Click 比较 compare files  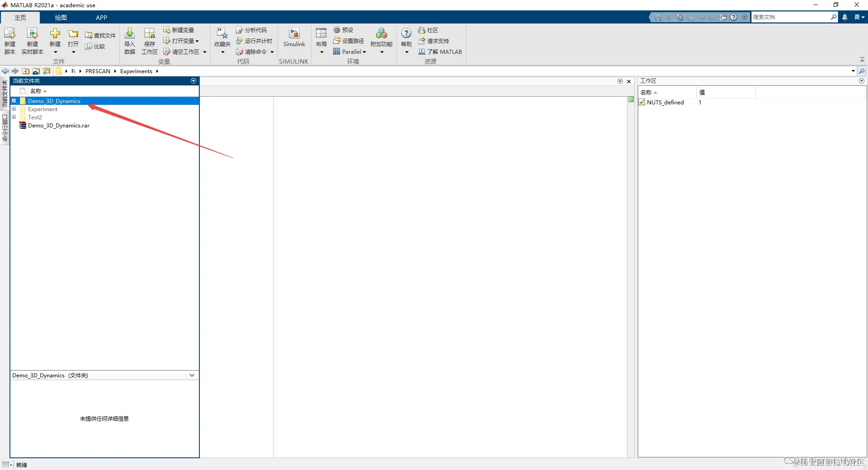pos(95,46)
